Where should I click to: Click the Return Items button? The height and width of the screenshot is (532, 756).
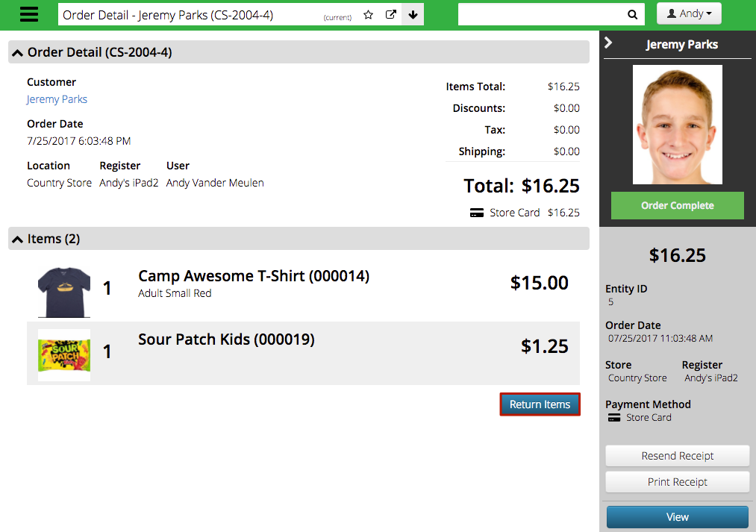[x=540, y=404]
